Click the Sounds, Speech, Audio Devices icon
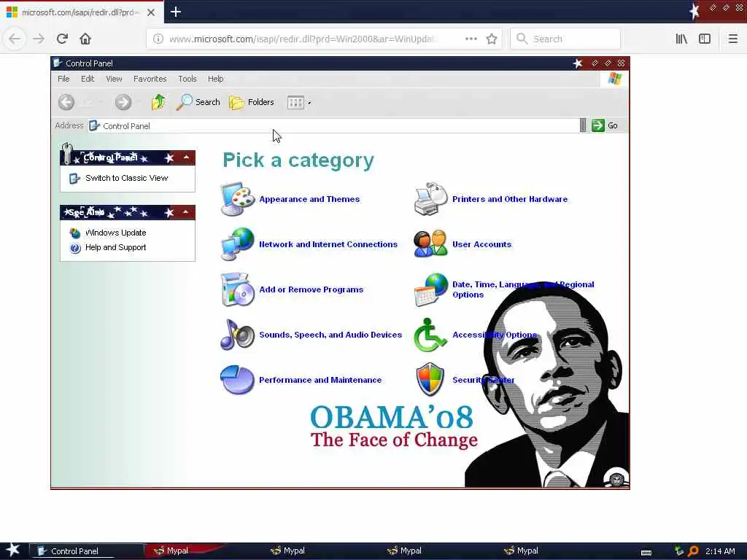Image resolution: width=747 pixels, height=560 pixels. [237, 334]
